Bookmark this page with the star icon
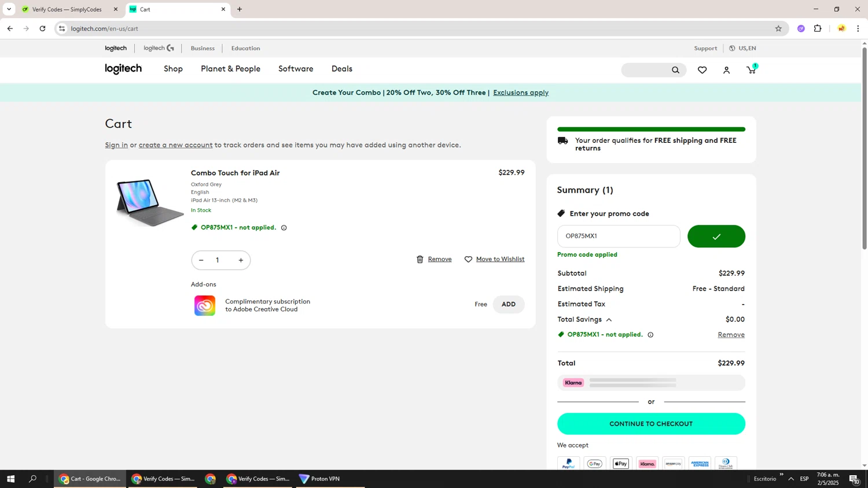This screenshot has height=488, width=868. [x=778, y=28]
